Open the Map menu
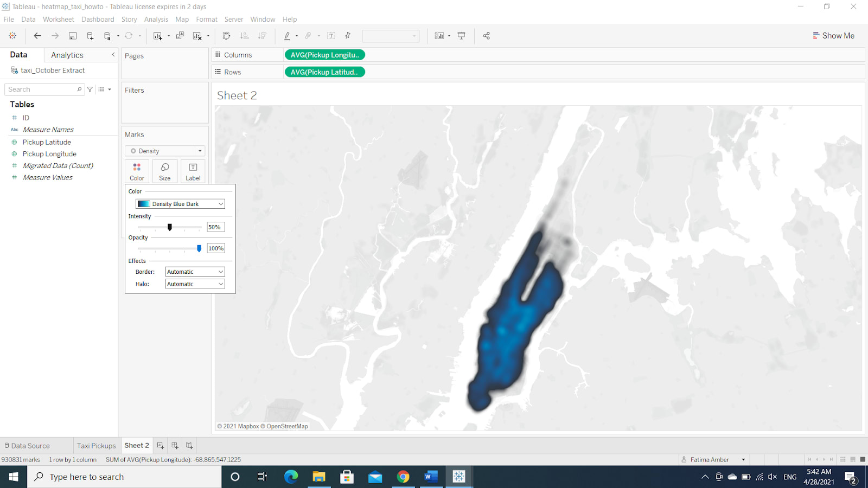Screen dimensions: 868x488 tap(182, 19)
